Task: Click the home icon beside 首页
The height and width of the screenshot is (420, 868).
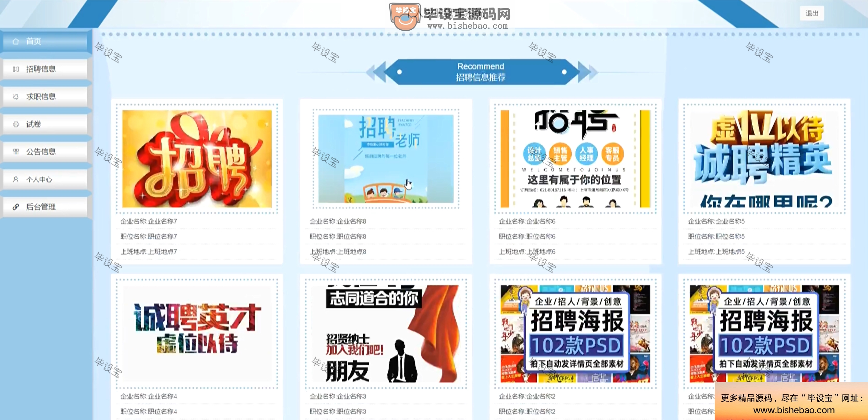Action: point(15,41)
